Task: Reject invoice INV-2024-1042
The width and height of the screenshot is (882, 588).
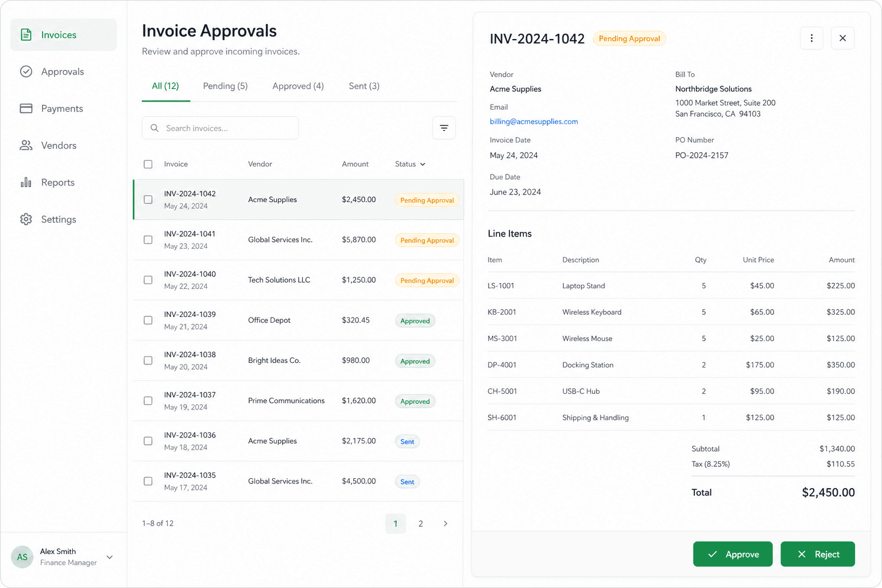Action: (x=818, y=554)
